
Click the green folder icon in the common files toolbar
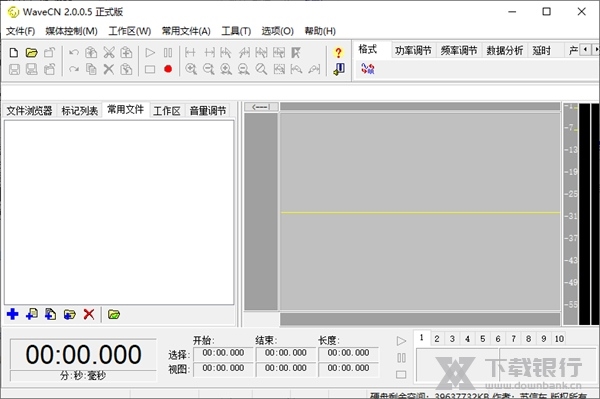pos(114,314)
